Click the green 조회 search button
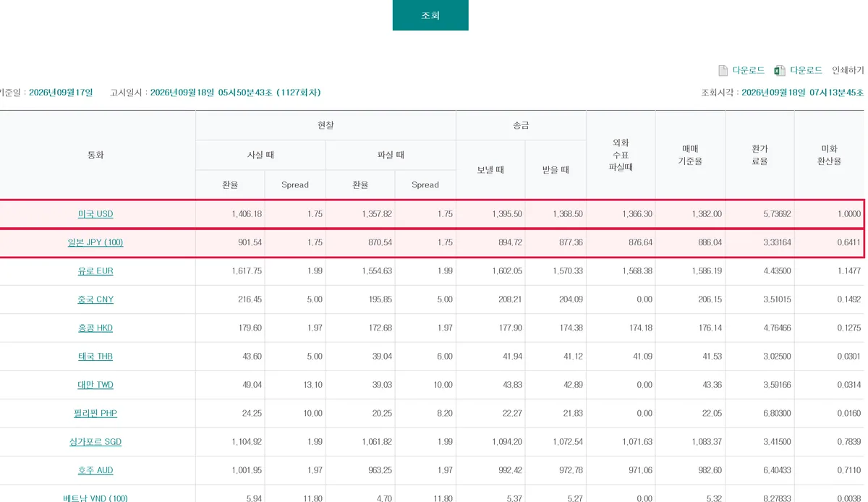Screen dimensions: 868x502 click(430, 15)
